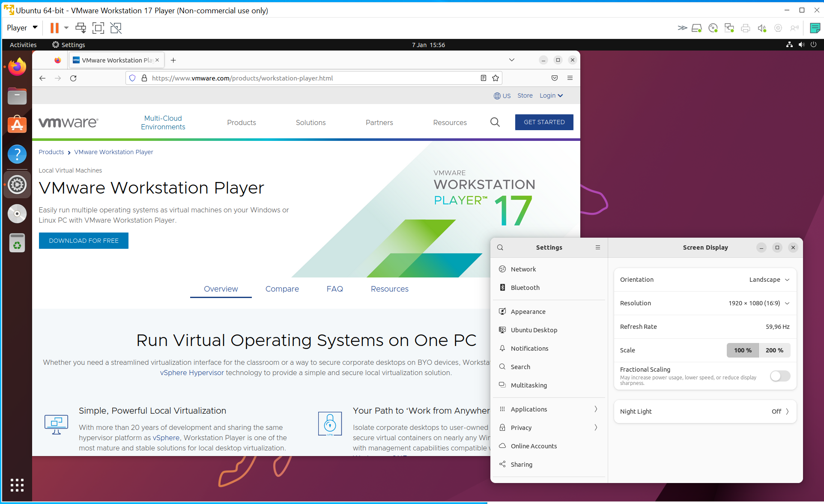
Task: Select Ubuntu Desktop in Settings sidebar
Action: point(549,330)
